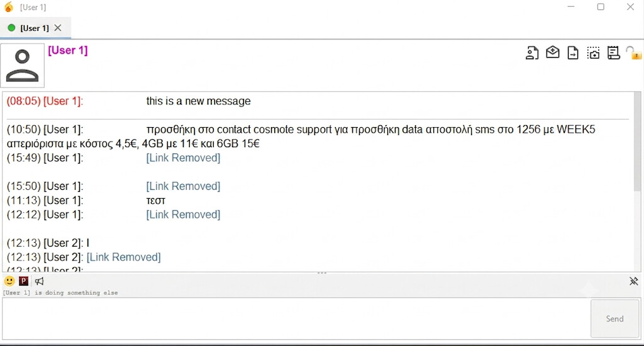644x346 pixels.
Task: Click into the message input box
Action: click(296, 319)
